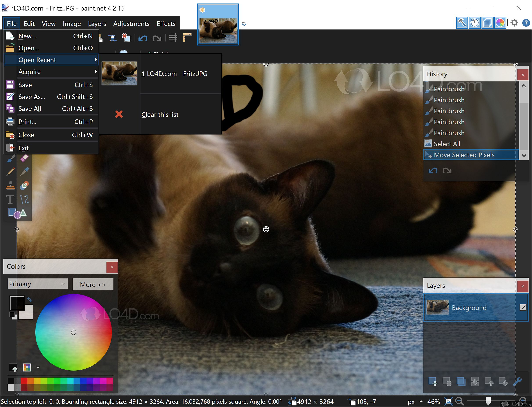
Task: Select the Eraser tool
Action: 24,158
